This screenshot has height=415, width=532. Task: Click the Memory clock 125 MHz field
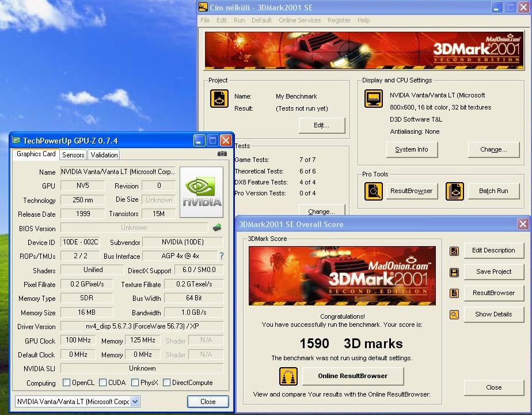click(143, 340)
